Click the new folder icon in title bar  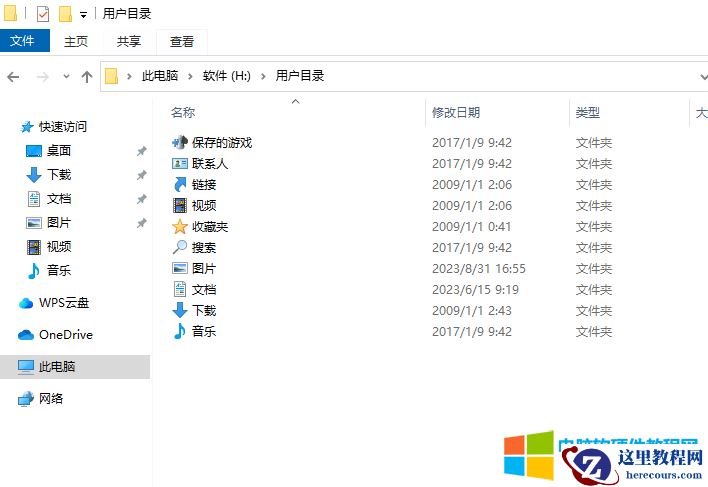(x=65, y=14)
